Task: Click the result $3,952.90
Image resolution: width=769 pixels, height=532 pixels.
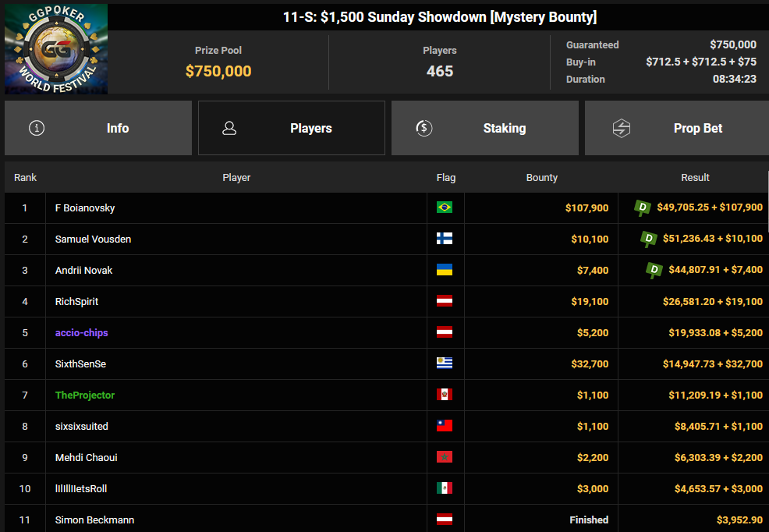Action: (x=739, y=520)
